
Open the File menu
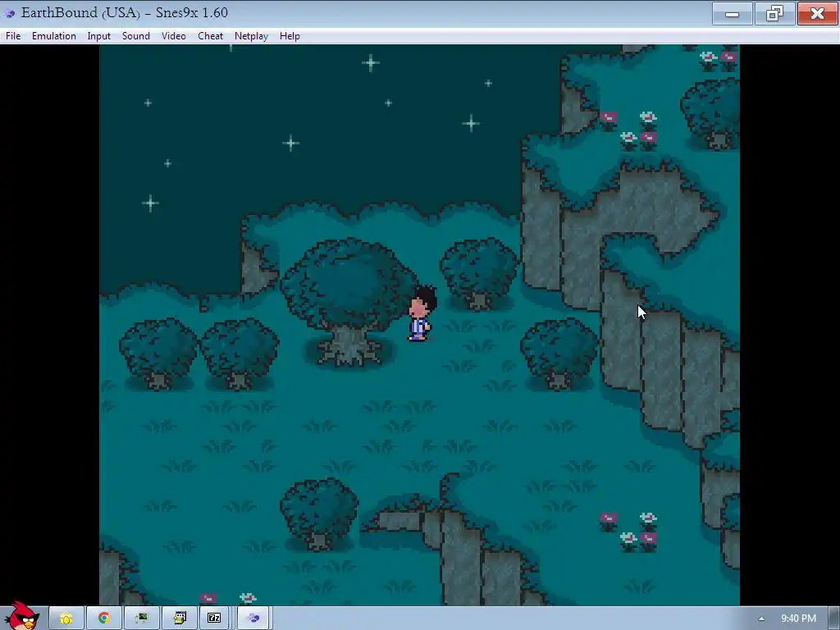(x=13, y=36)
